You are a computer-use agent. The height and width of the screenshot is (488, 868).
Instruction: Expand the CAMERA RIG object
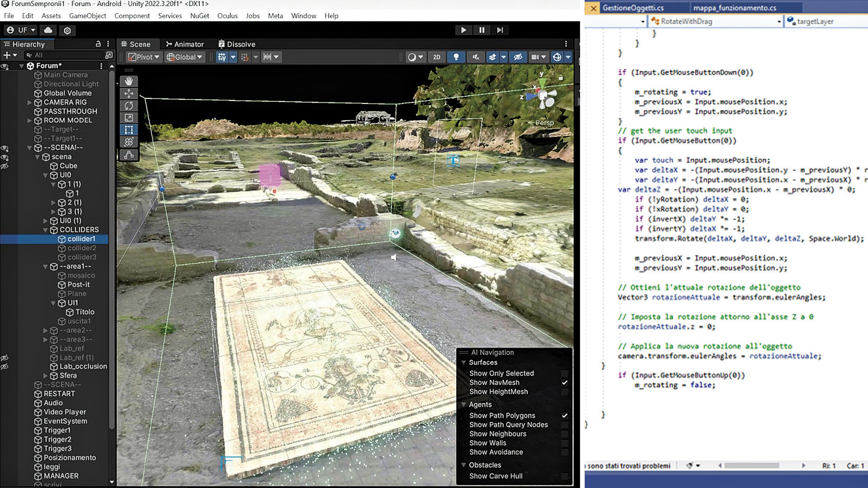tap(29, 103)
